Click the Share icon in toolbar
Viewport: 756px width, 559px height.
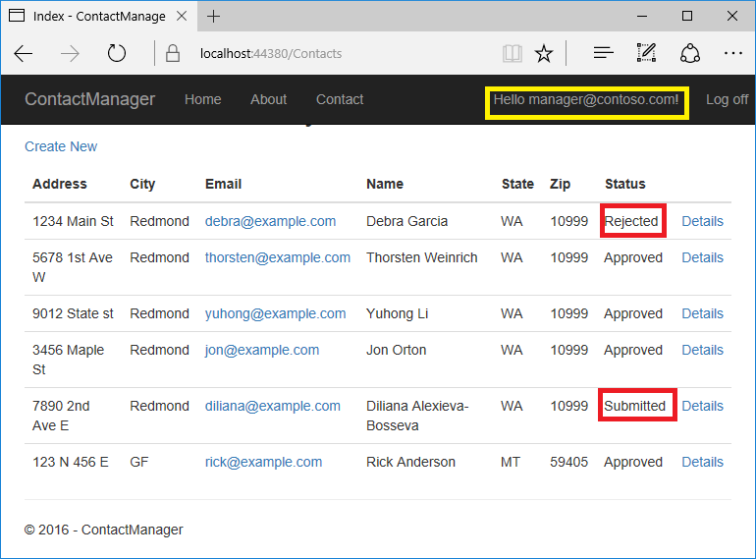tap(689, 53)
